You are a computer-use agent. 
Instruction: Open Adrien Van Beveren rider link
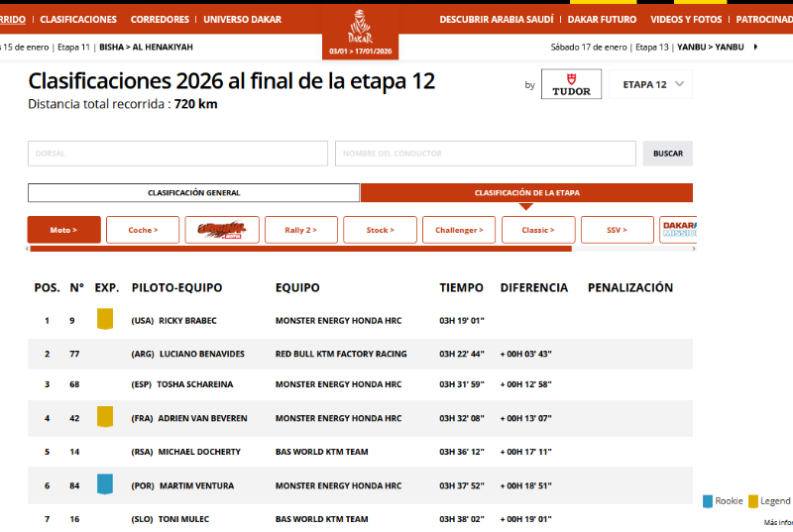tap(202, 418)
